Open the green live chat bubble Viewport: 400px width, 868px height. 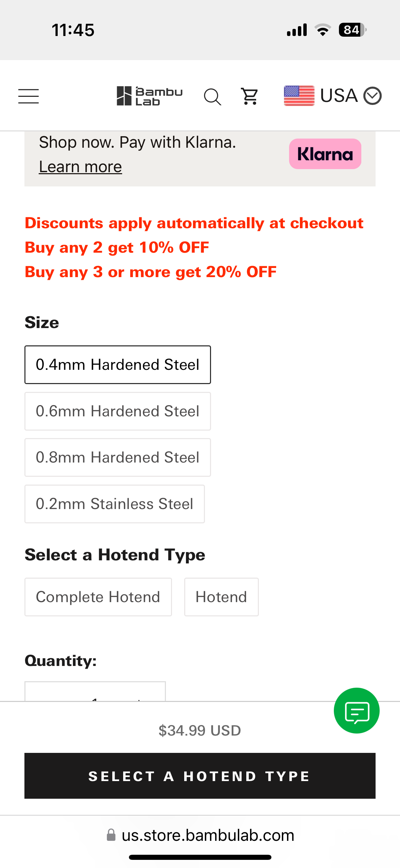pyautogui.click(x=356, y=710)
